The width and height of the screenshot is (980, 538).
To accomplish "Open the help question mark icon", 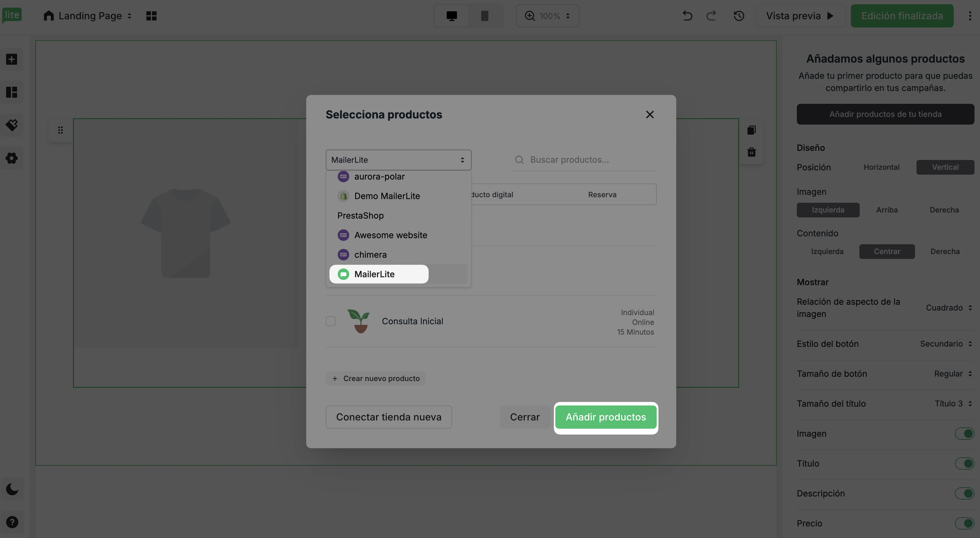I will (12, 522).
